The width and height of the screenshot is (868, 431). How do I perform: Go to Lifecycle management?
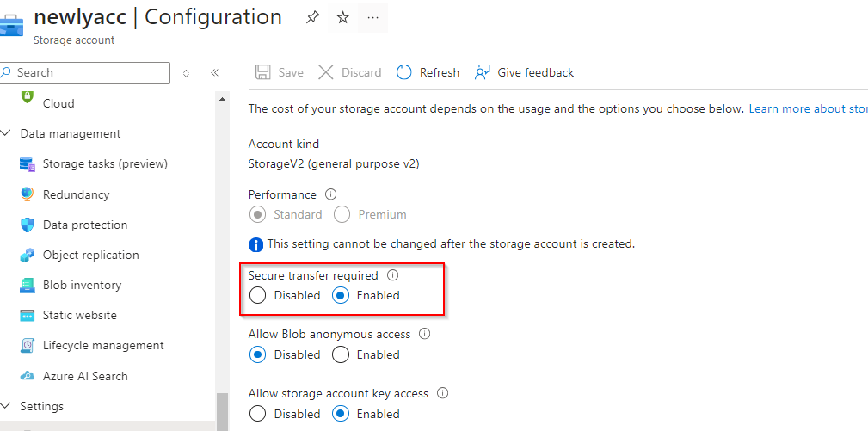click(x=102, y=345)
